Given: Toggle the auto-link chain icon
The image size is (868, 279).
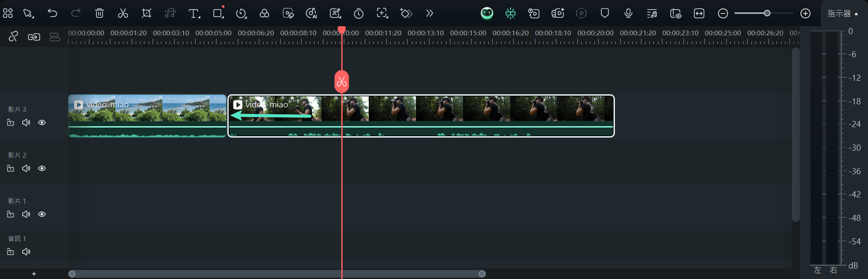Looking at the screenshot, I should 34,37.
